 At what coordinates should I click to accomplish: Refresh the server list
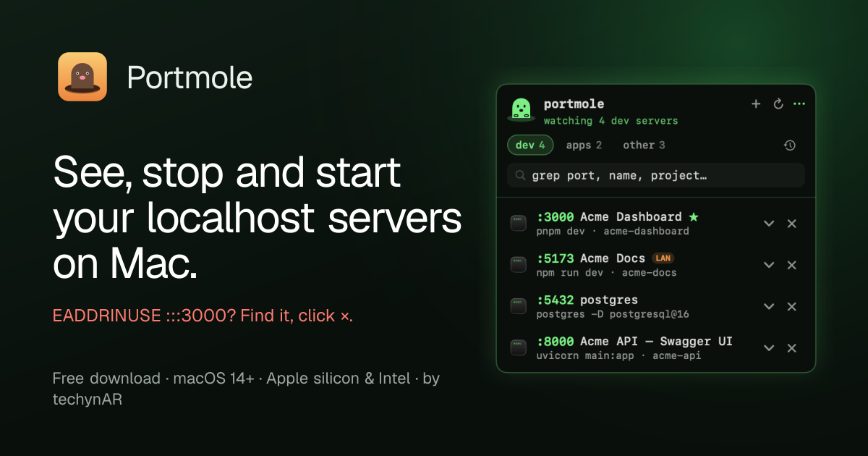778,104
